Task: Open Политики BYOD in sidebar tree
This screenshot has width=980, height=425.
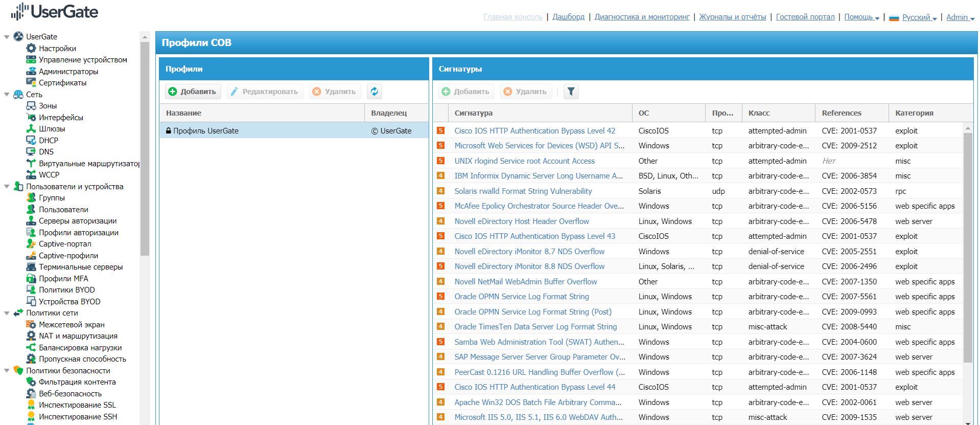Action: (66, 290)
